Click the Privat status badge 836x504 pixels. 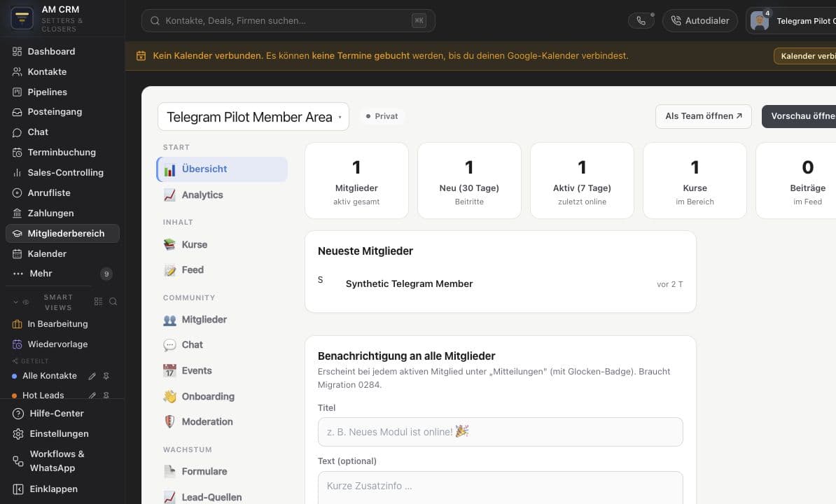click(x=382, y=116)
